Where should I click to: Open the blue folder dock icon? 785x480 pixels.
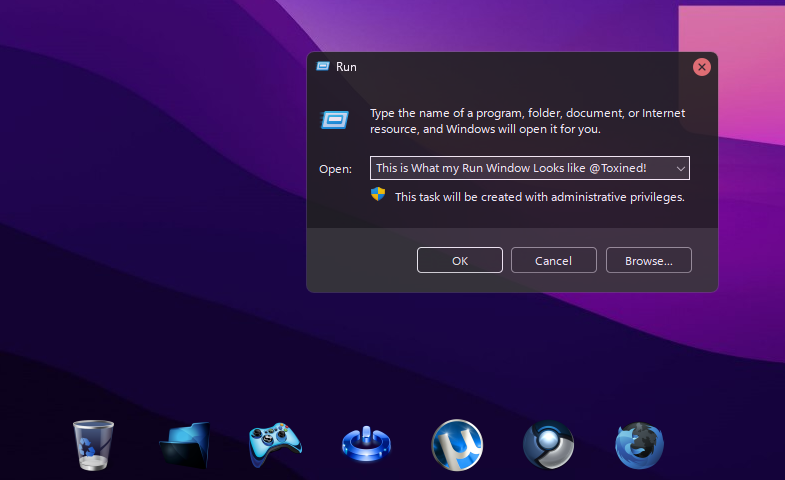(x=185, y=445)
